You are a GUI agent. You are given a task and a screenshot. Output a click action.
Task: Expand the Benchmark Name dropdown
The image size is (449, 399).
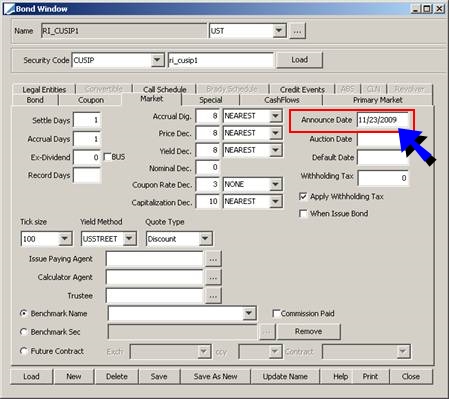click(x=249, y=313)
